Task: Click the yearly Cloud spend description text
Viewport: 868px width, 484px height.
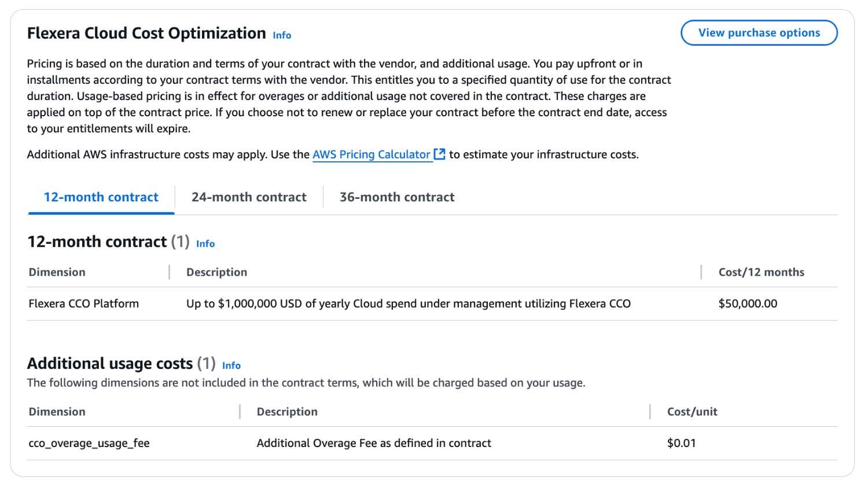Action: pos(407,303)
